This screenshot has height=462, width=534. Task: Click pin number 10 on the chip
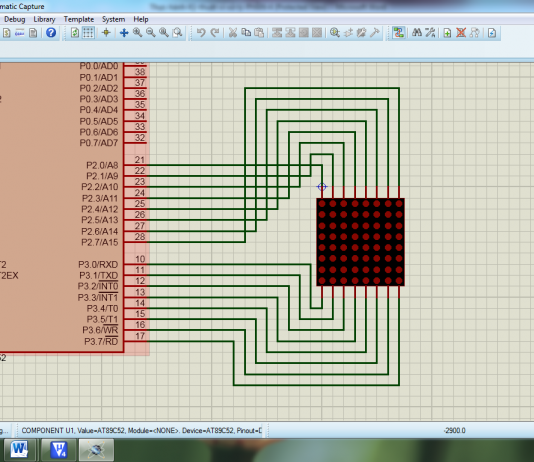[x=140, y=259]
